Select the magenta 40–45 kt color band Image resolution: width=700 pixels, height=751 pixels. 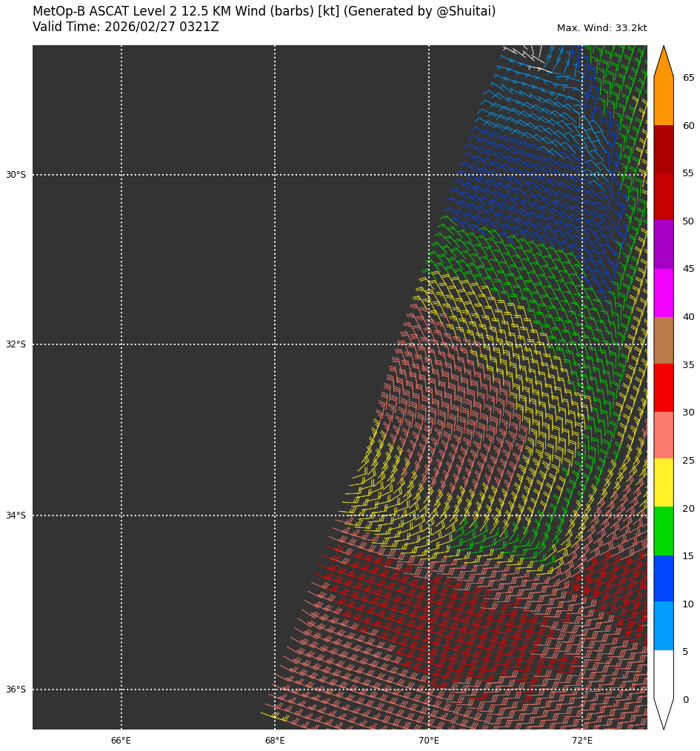click(x=663, y=293)
